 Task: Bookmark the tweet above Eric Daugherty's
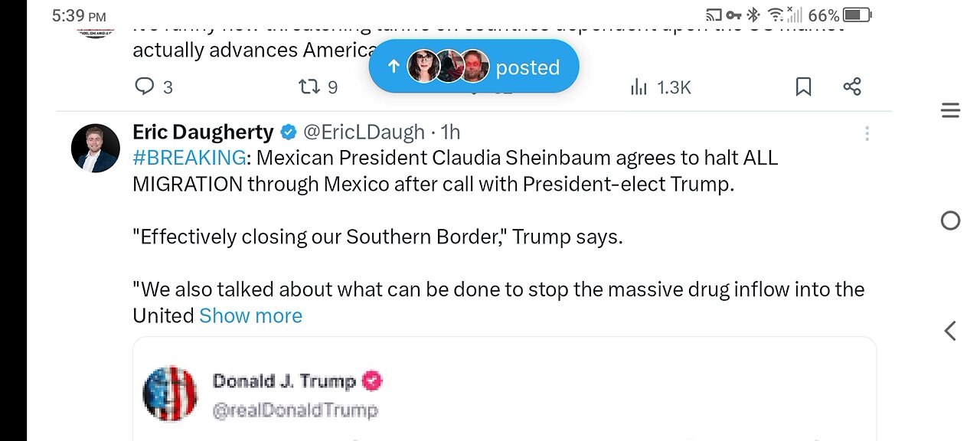pyautogui.click(x=803, y=87)
